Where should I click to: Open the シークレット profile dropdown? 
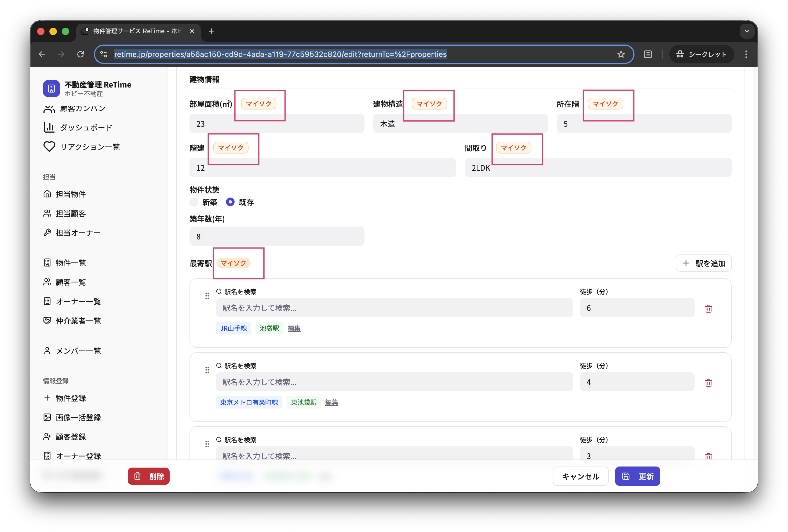coord(702,54)
